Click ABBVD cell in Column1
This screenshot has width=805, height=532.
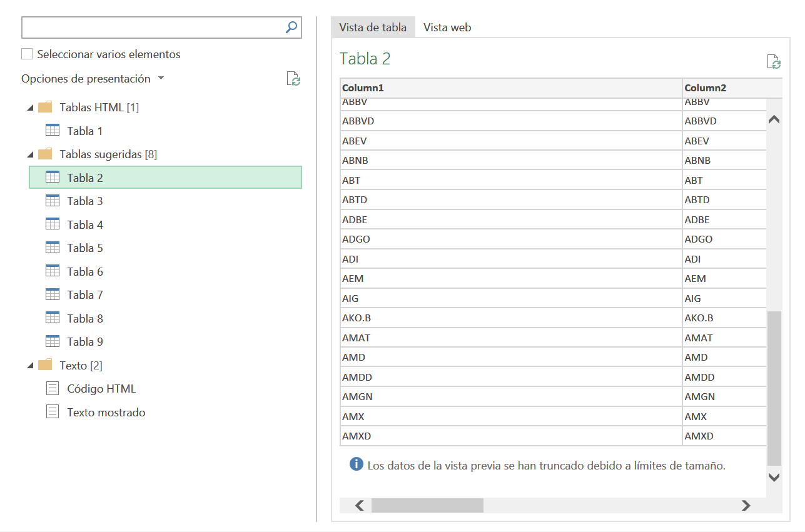point(511,121)
